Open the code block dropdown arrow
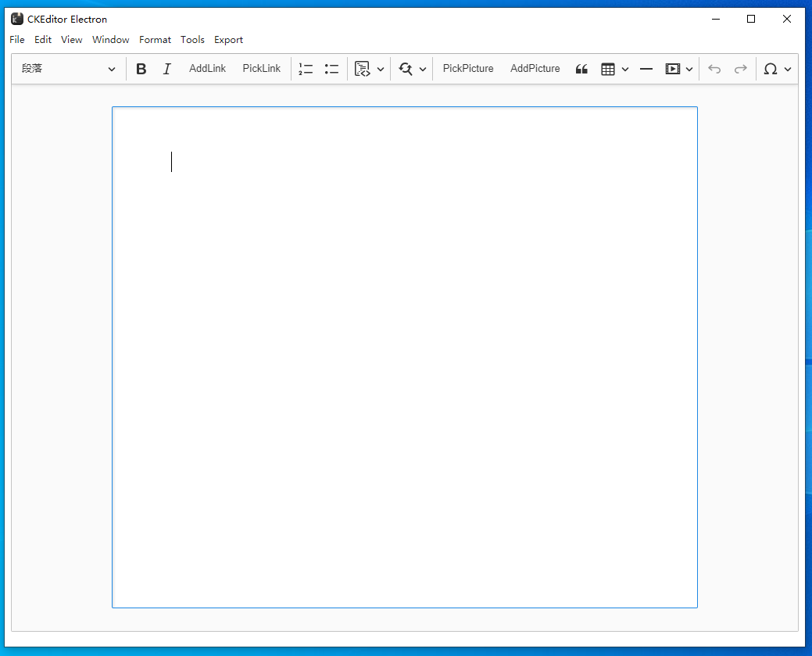 pyautogui.click(x=381, y=69)
